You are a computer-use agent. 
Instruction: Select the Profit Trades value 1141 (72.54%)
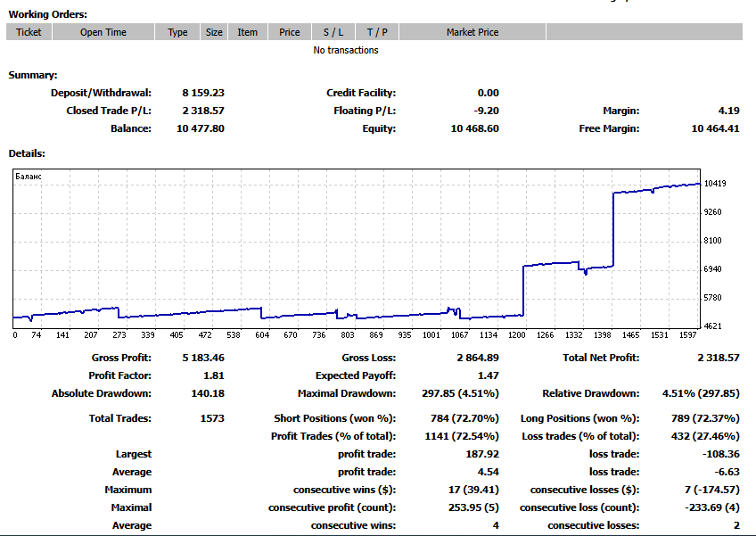(462, 437)
